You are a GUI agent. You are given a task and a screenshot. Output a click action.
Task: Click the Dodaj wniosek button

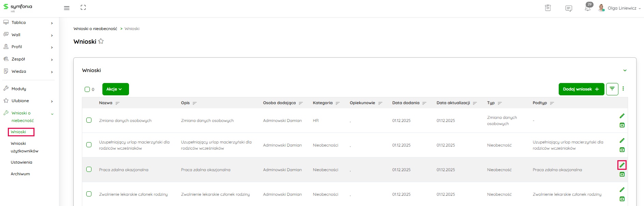pos(581,89)
